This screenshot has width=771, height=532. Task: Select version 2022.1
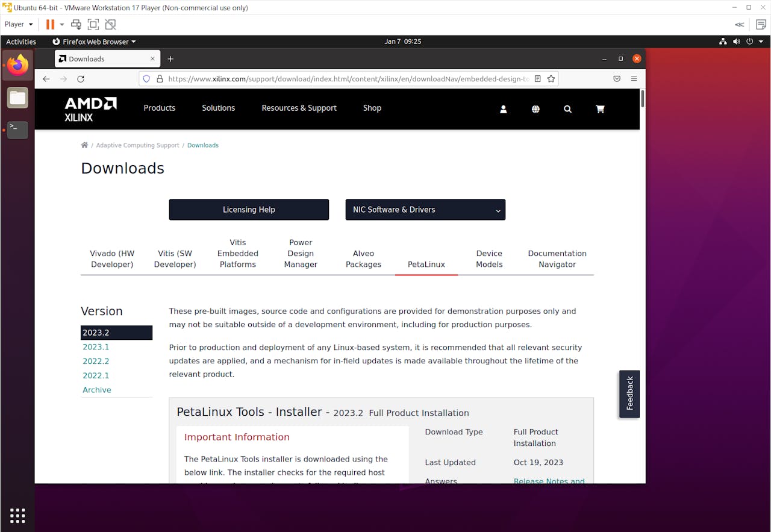click(x=96, y=375)
